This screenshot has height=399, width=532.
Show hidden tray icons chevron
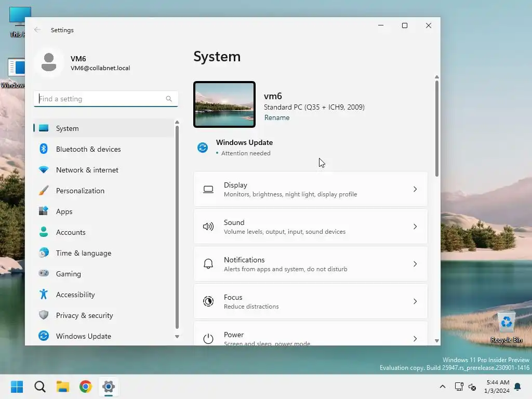tap(443, 387)
